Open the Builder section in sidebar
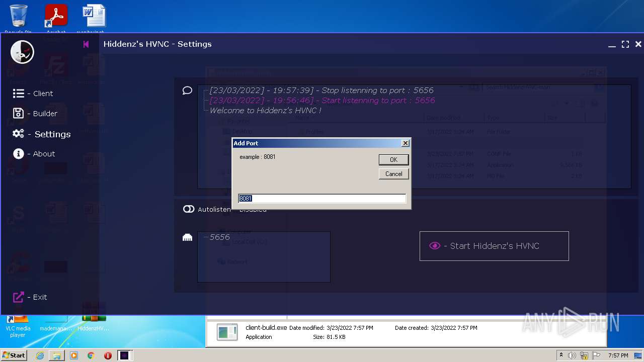 pos(35,114)
